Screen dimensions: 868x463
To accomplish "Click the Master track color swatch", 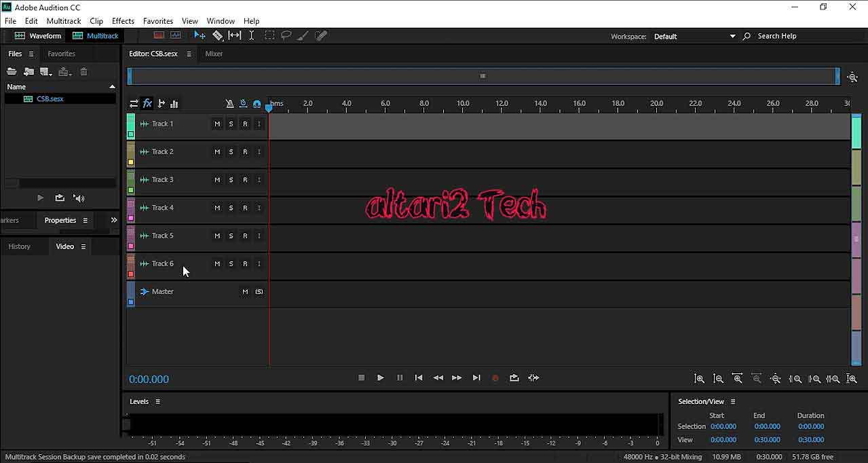I will point(131,301).
